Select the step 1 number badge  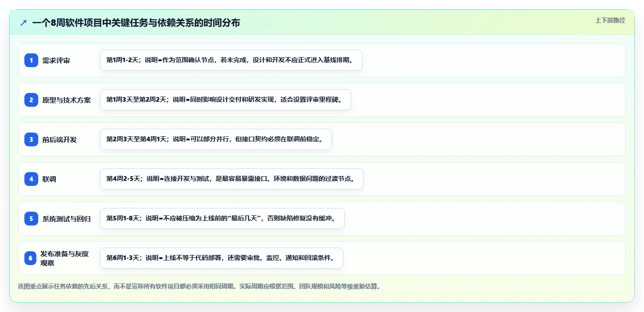tap(31, 60)
